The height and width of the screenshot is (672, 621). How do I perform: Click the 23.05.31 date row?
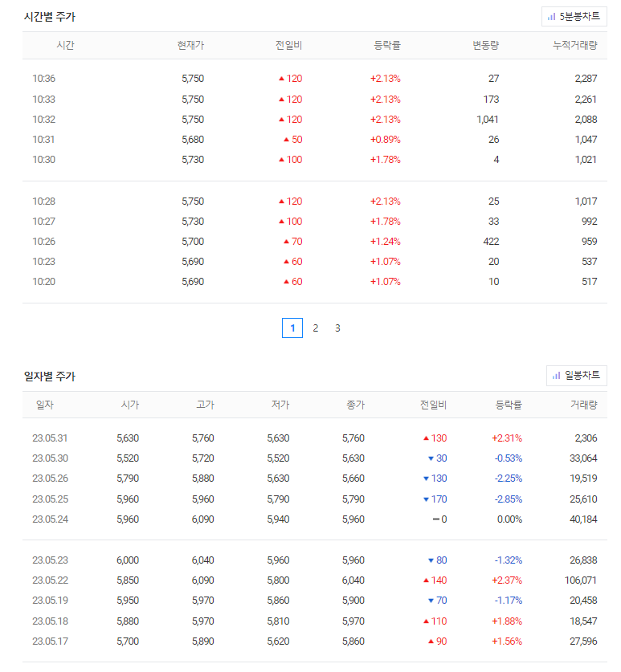(x=315, y=438)
